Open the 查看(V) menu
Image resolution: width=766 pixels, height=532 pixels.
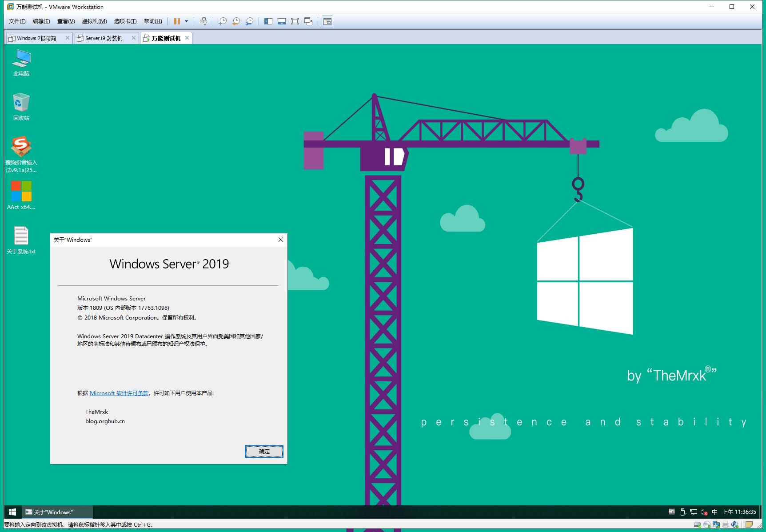[66, 21]
